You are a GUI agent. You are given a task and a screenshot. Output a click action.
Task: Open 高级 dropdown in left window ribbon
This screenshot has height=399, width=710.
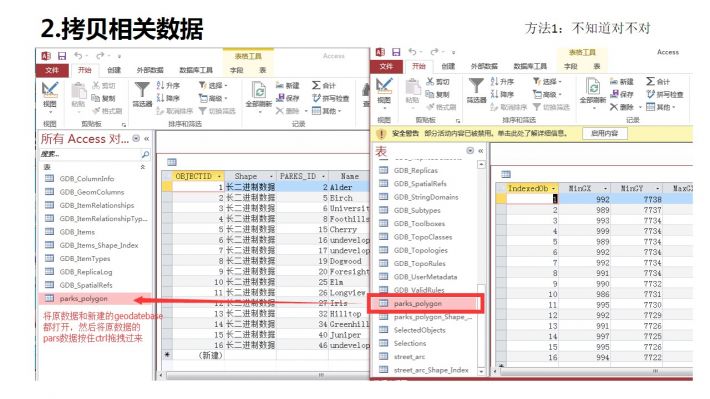click(213, 98)
